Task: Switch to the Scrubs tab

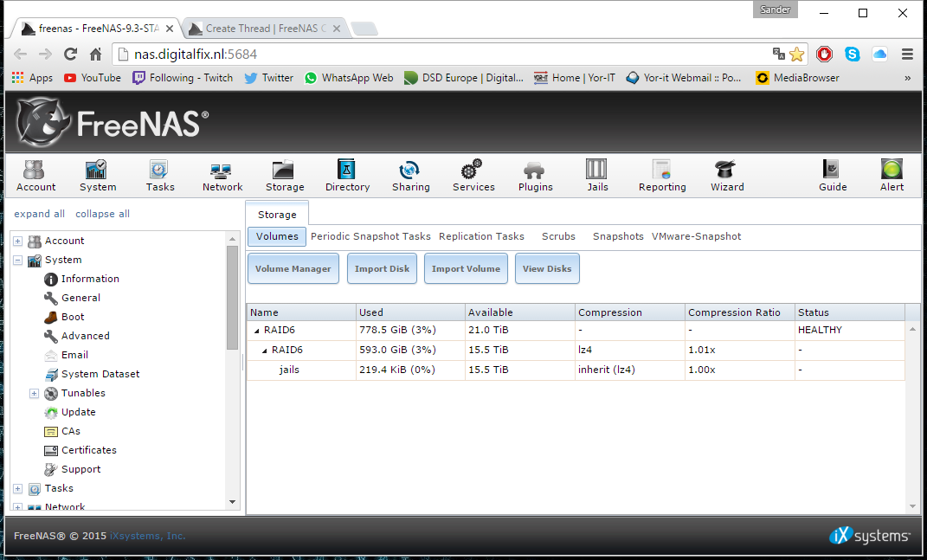Action: coord(558,236)
